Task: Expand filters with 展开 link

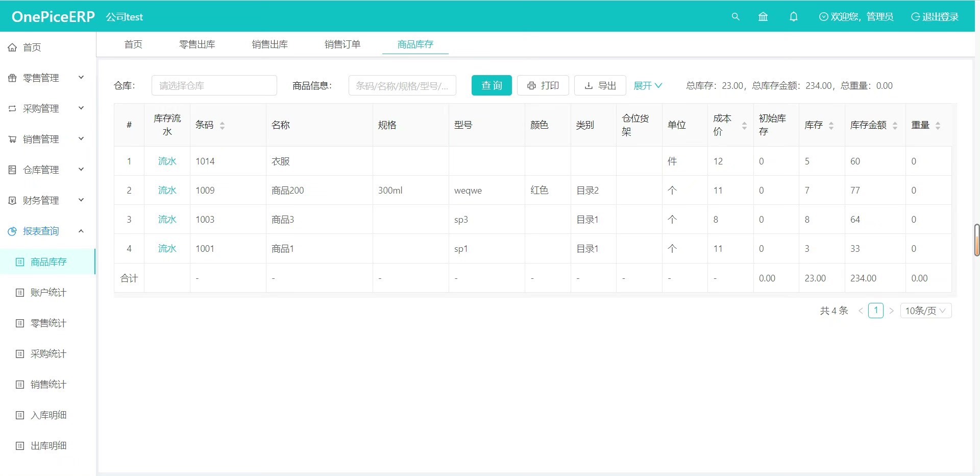Action: 648,86
